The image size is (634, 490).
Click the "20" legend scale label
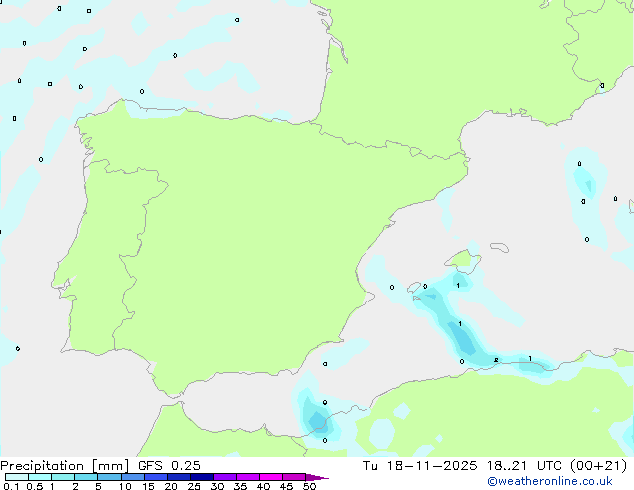171,486
